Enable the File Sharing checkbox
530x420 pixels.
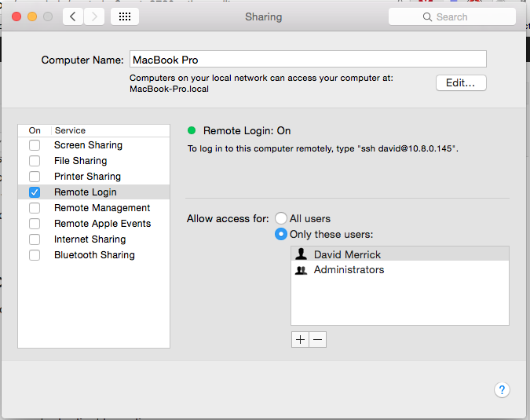tap(35, 161)
